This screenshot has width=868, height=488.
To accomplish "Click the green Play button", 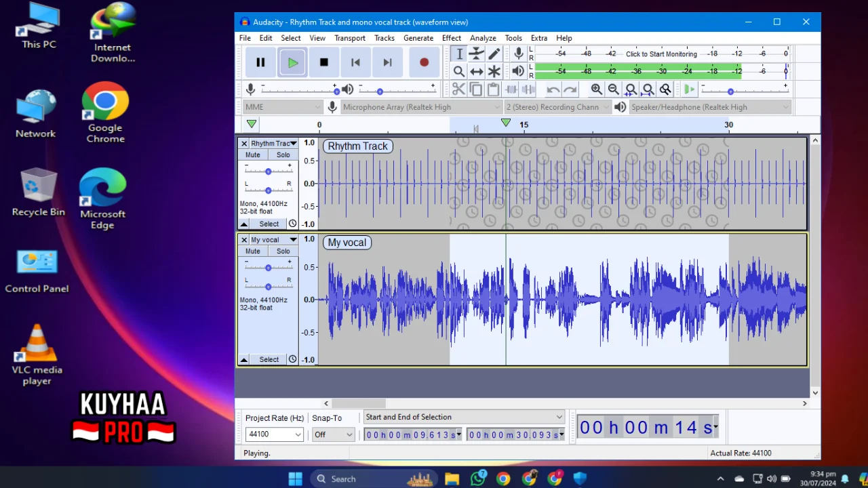I will coord(292,62).
